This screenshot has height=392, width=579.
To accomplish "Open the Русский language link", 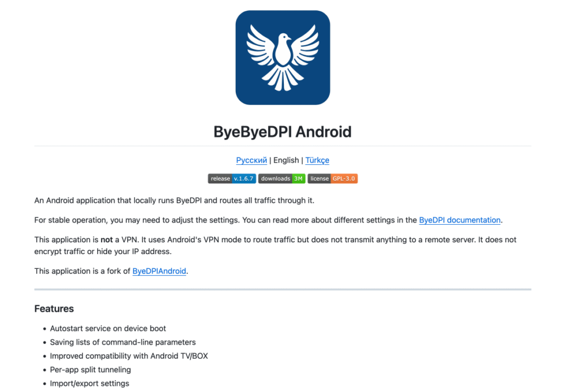I will tap(251, 160).
